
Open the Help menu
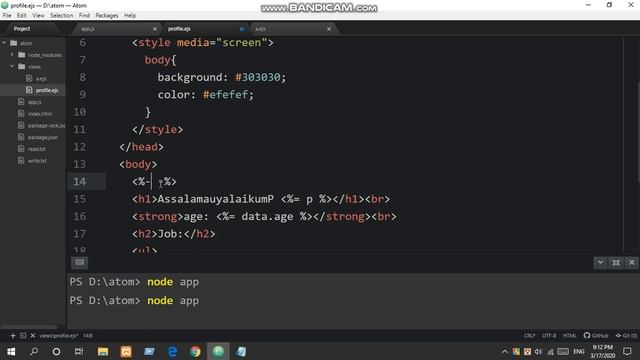(x=130, y=16)
